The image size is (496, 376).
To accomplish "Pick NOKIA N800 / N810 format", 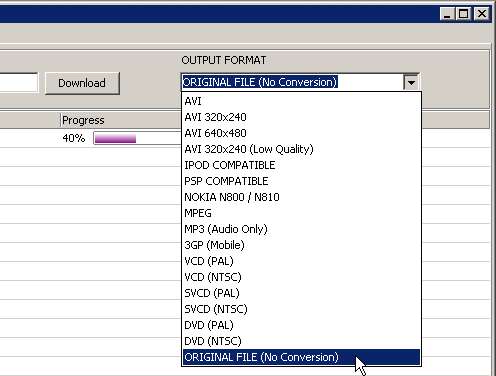I will point(301,197).
